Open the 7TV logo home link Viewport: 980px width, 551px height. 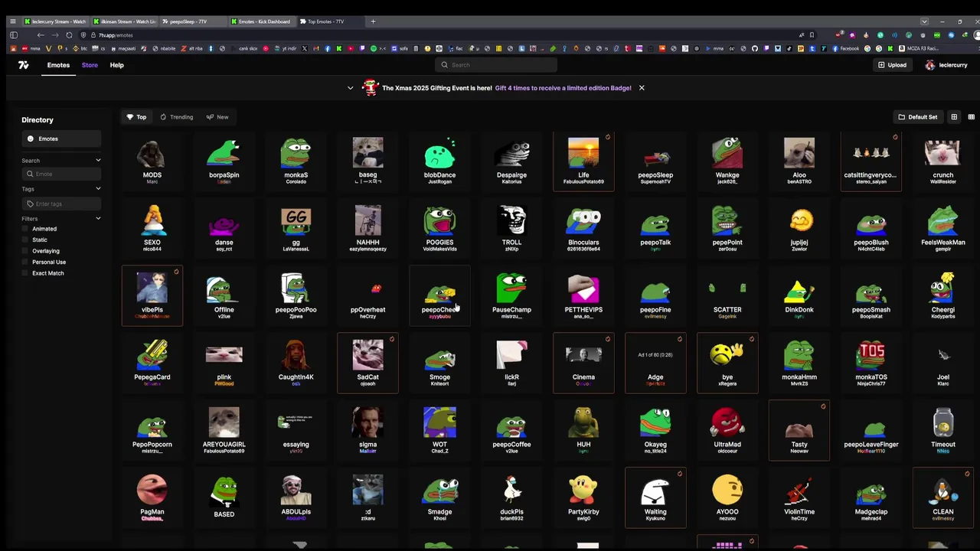click(23, 65)
